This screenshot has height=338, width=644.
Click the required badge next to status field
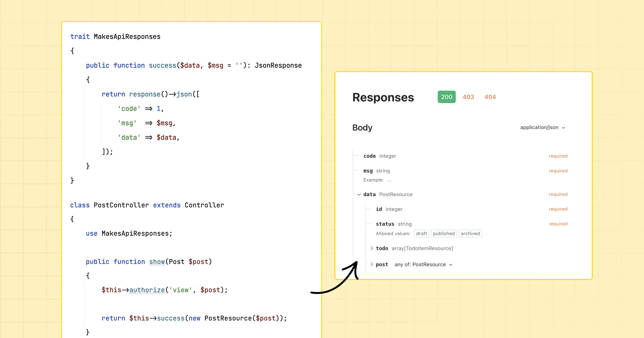[x=558, y=224]
